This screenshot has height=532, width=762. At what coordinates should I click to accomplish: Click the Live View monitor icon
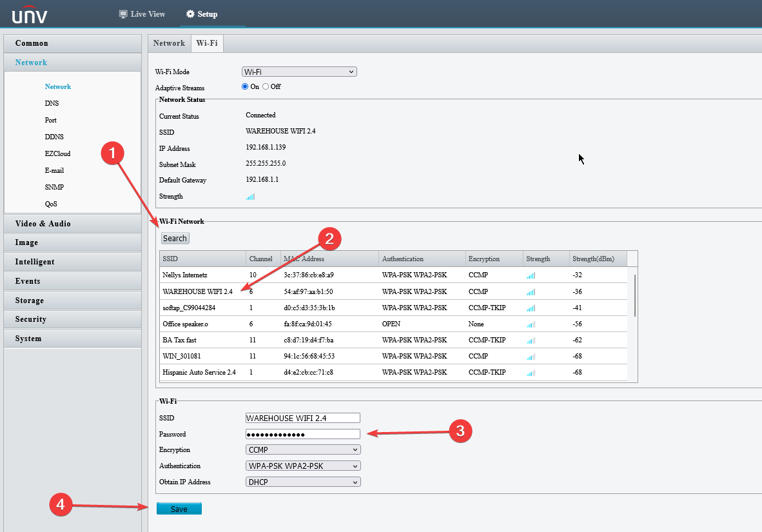(x=123, y=14)
